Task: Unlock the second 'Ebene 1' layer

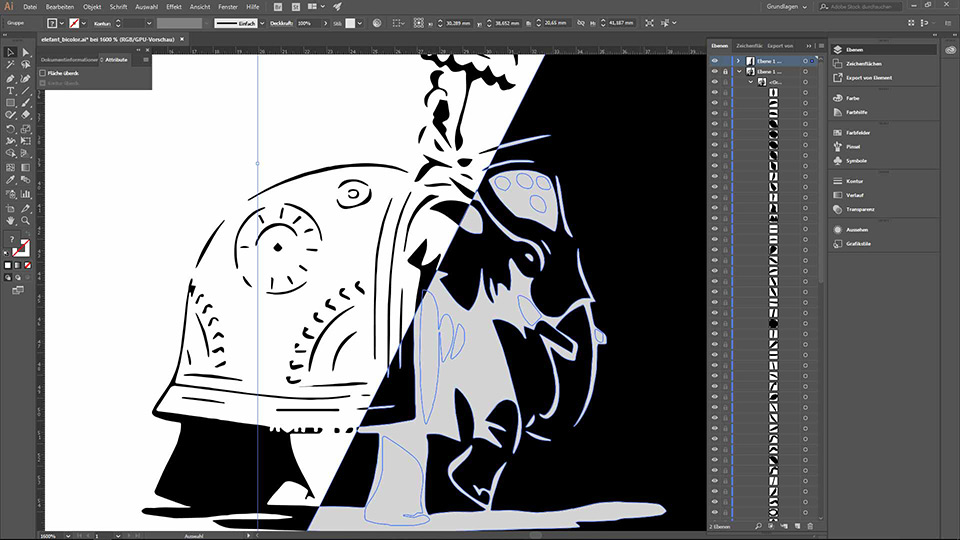Action: pyautogui.click(x=726, y=72)
